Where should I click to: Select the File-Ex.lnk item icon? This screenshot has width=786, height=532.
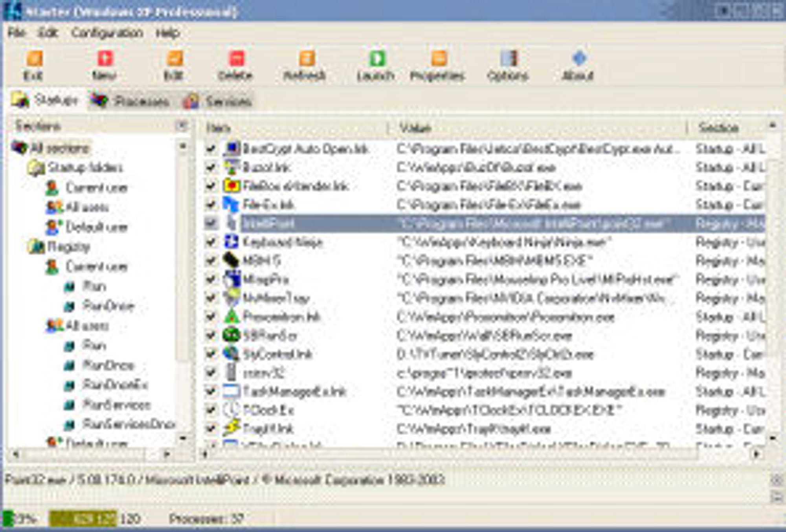231,204
